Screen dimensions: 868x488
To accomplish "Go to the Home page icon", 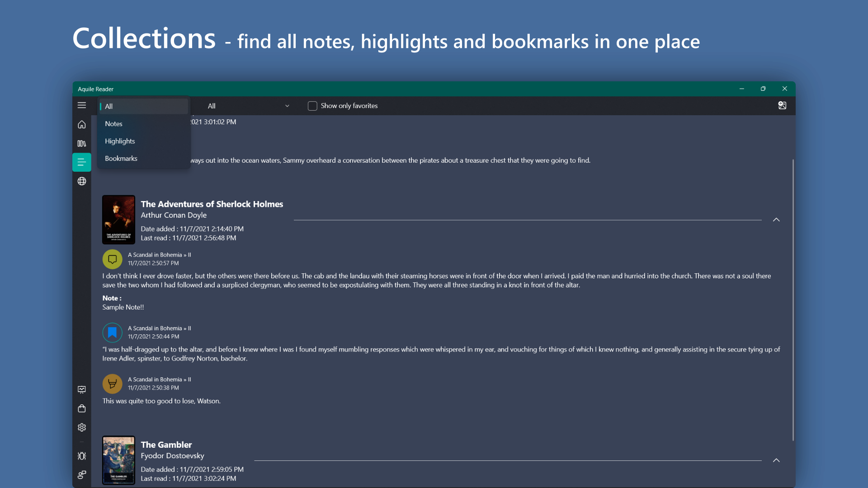I will pyautogui.click(x=82, y=124).
